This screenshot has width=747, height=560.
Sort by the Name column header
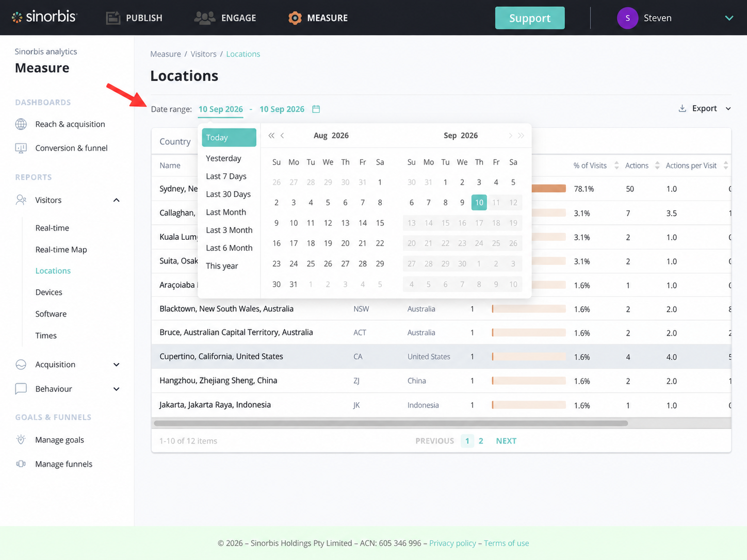pos(170,166)
